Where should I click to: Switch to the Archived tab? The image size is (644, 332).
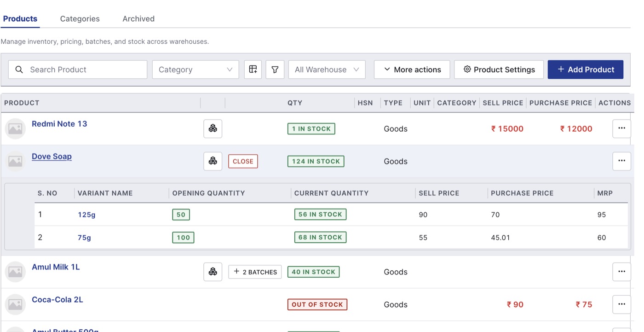138,19
